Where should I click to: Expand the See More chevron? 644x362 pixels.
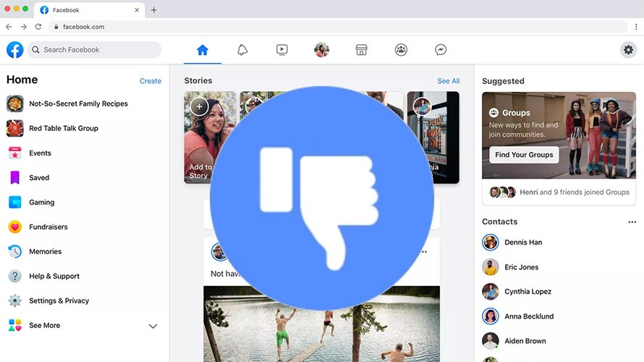tap(153, 326)
